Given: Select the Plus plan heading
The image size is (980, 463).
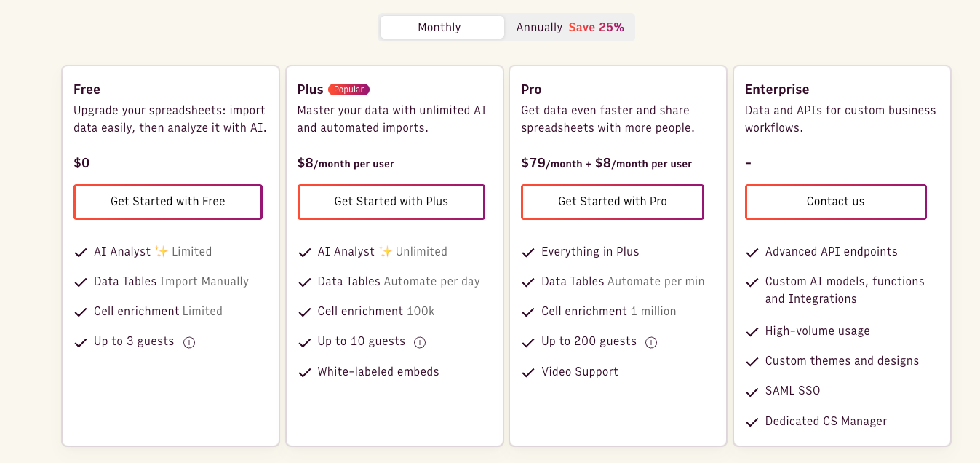Looking at the screenshot, I should [309, 89].
